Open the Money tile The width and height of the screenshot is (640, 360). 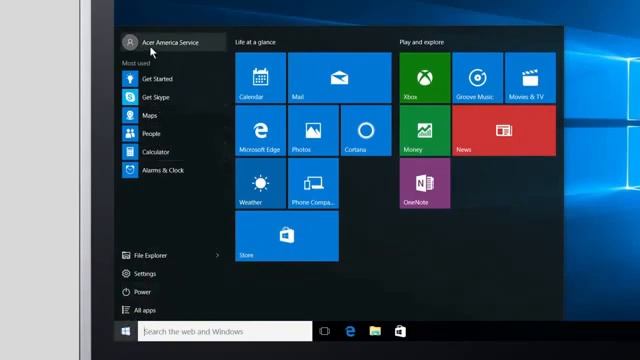tap(425, 131)
